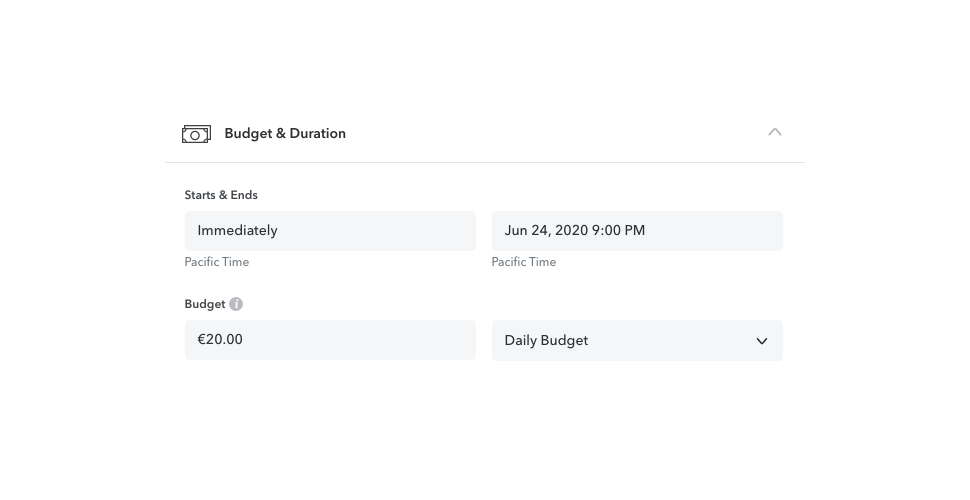This screenshot has height=500, width=970.
Task: Click the Budget & Duration section title
Action: (x=285, y=134)
